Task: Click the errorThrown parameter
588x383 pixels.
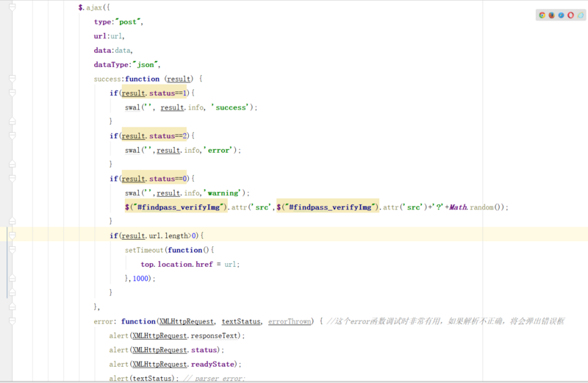Action: click(290, 321)
